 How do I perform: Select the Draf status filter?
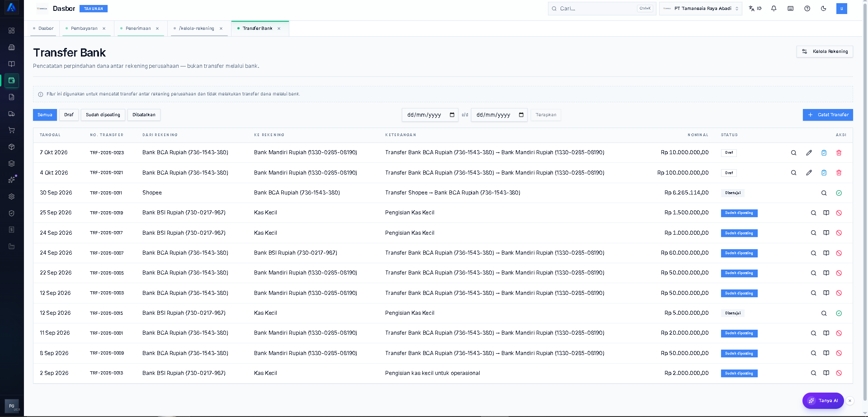(x=69, y=115)
